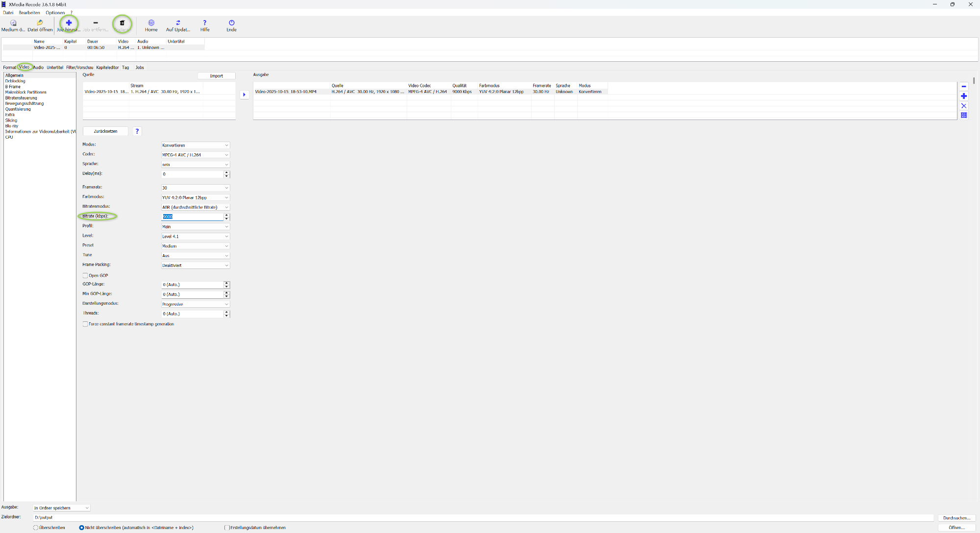Expand the Bitratenmodus dropdown

click(x=195, y=207)
